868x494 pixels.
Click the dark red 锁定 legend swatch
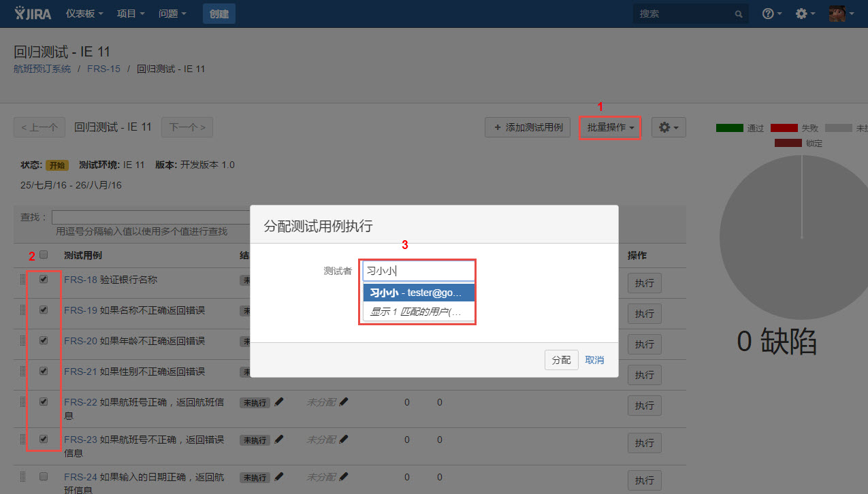(x=788, y=143)
